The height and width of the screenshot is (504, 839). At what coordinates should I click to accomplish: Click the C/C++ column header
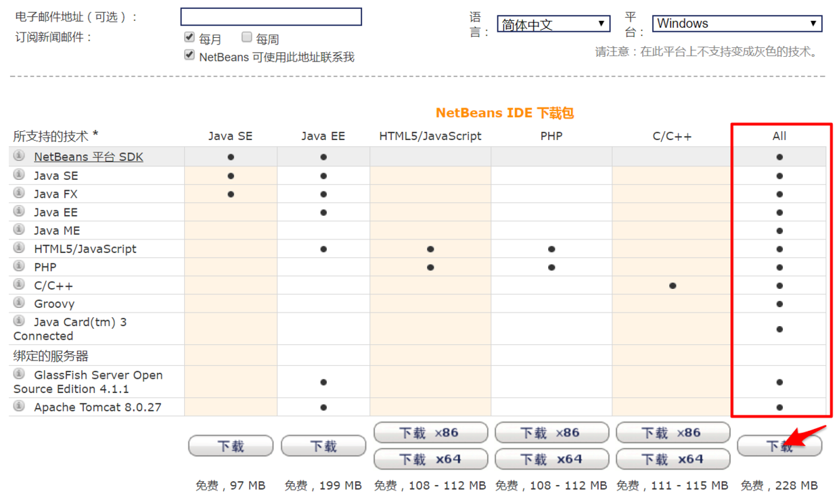click(672, 136)
